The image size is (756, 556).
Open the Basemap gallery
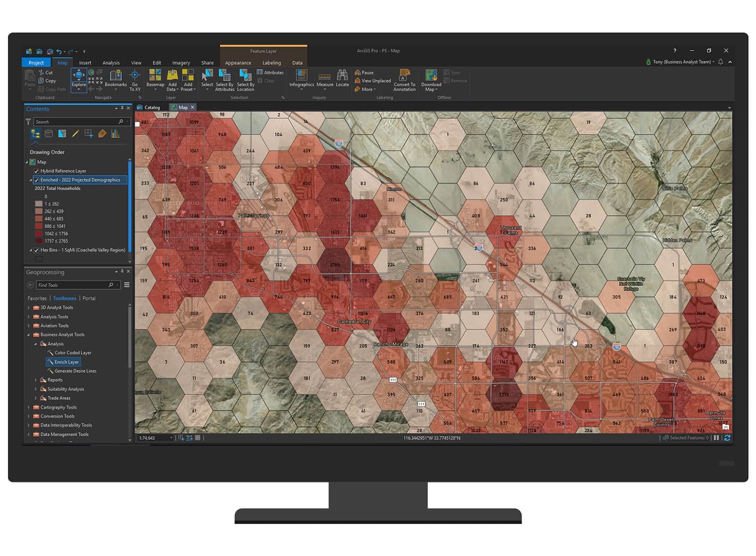[x=155, y=79]
